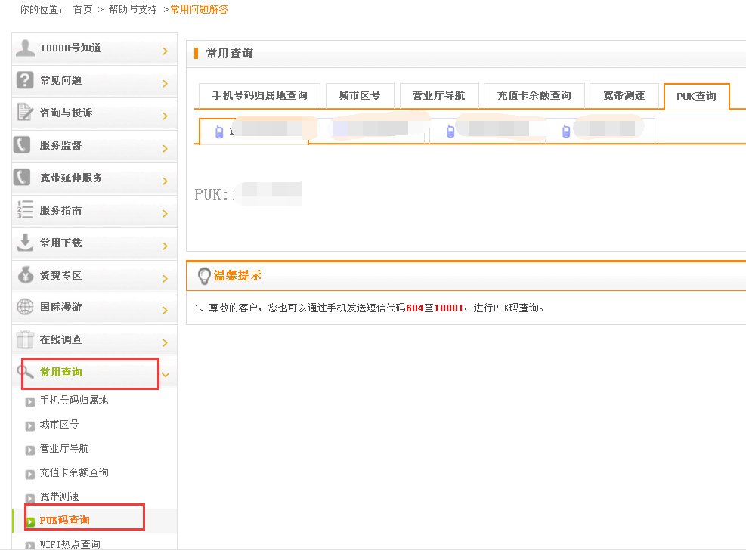Viewport: 746px width, 560px height.
Task: Switch to the 城市区号 tab
Action: pyautogui.click(x=360, y=95)
